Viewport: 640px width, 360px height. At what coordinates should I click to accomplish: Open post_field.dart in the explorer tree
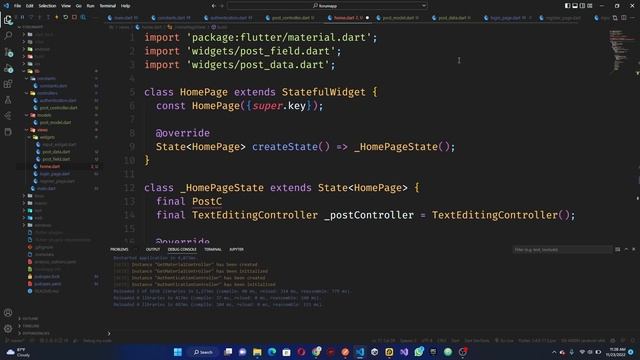56,159
